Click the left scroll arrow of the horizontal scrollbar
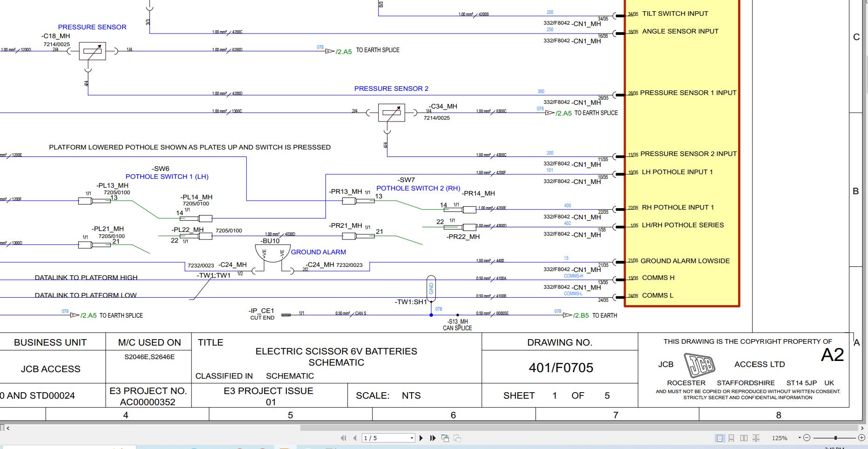Screen dimensions: 868x449 [x=8, y=428]
